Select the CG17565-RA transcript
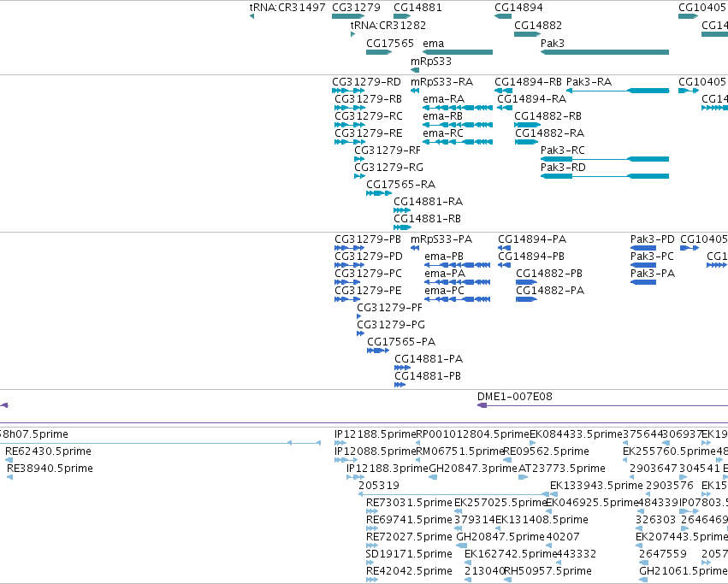The height and width of the screenshot is (584, 728). click(x=379, y=193)
